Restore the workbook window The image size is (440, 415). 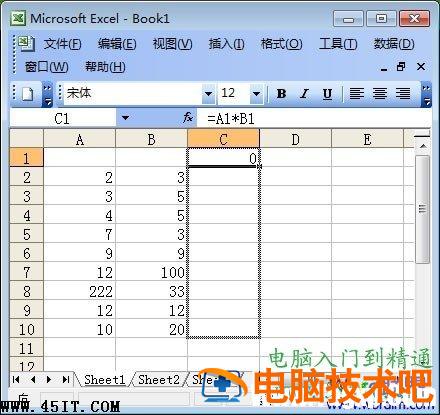(x=401, y=67)
